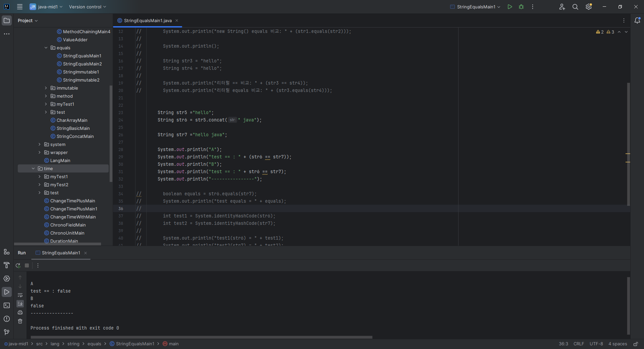Screen dimensions: 644x349
Task: Click the equals breadcrumb in navigation bar
Action: point(94,344)
